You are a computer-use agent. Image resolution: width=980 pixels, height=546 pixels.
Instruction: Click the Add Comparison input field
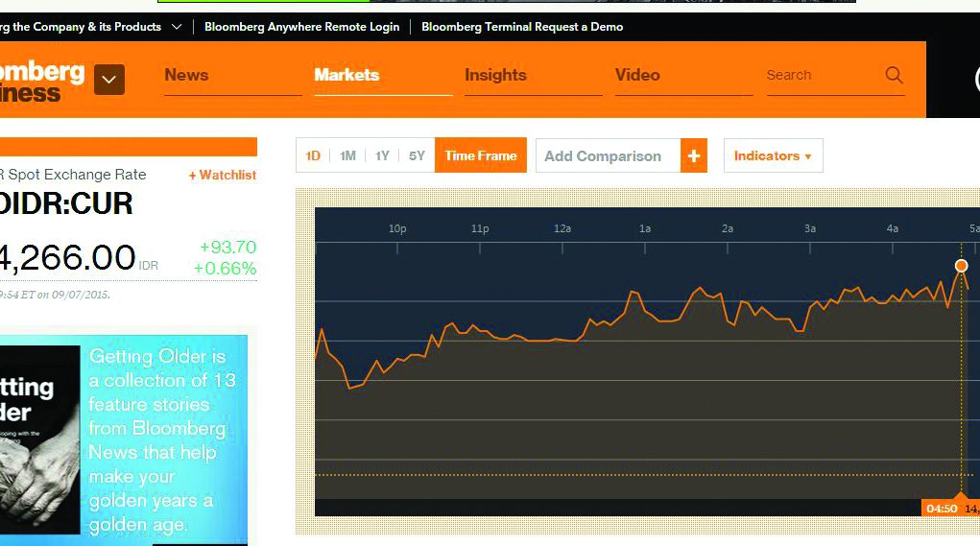[x=607, y=155]
